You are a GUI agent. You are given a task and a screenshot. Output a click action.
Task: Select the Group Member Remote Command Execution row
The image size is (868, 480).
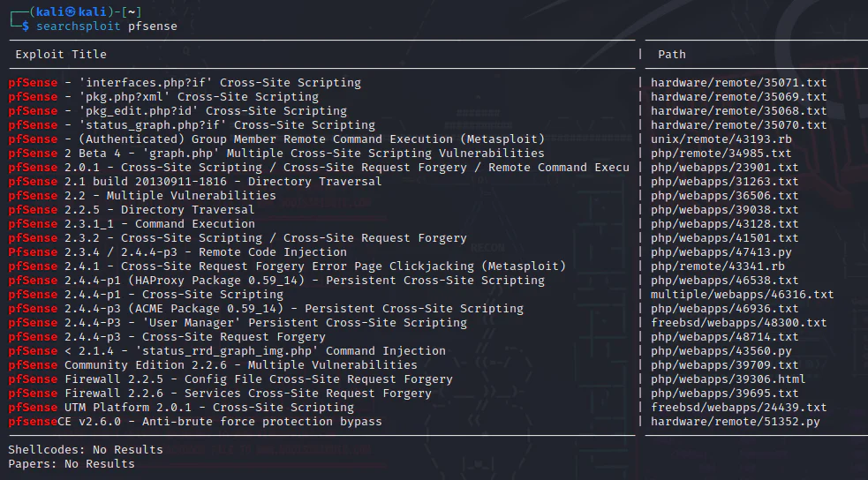(x=276, y=139)
